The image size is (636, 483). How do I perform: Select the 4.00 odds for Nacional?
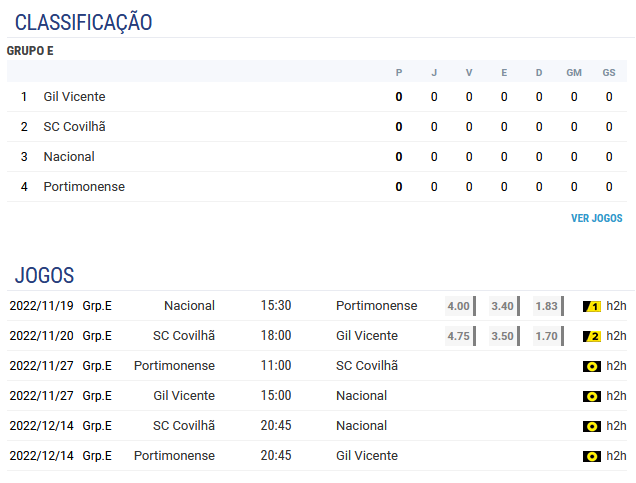pos(460,306)
